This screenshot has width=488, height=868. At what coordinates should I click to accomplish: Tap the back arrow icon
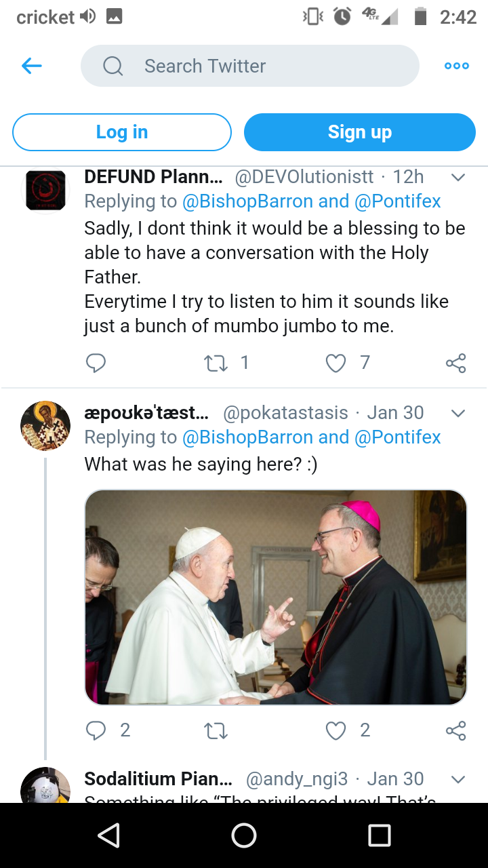click(x=32, y=66)
